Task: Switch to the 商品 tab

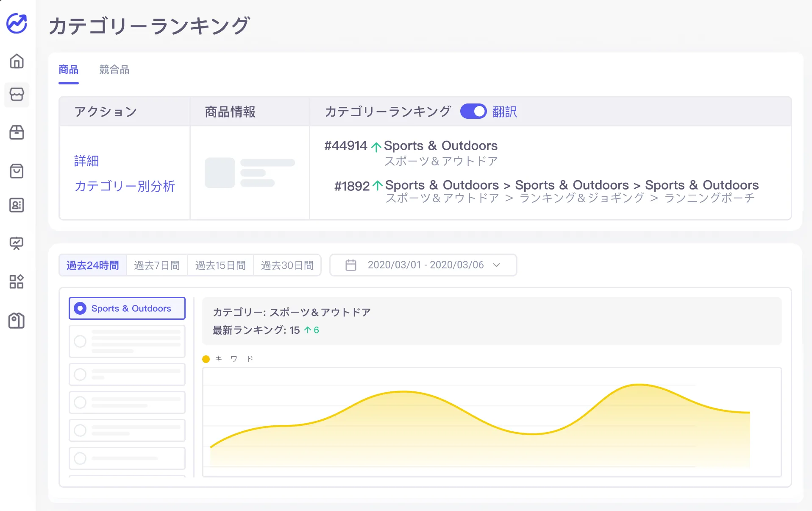Action: [x=69, y=70]
